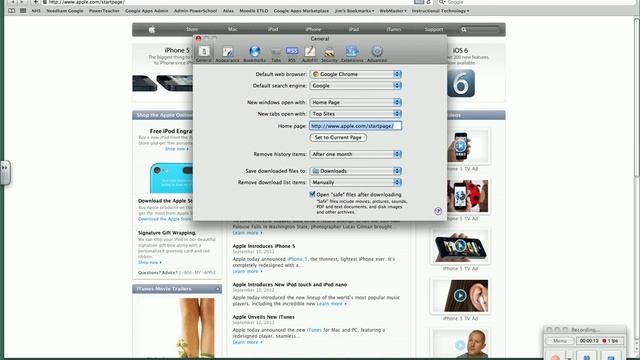Image resolution: width=640 pixels, height=360 pixels.
Task: Click the purple help question-mark button
Action: pos(438,211)
